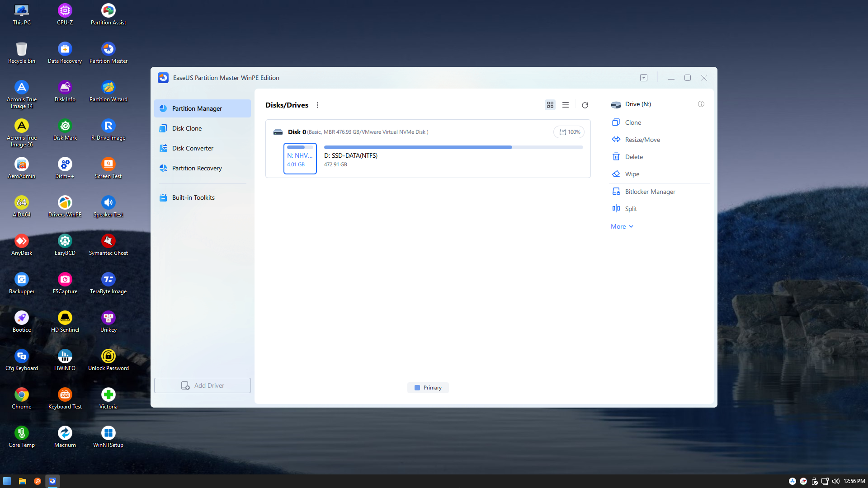
Task: Show info for Drive (N:)
Action: click(x=701, y=104)
